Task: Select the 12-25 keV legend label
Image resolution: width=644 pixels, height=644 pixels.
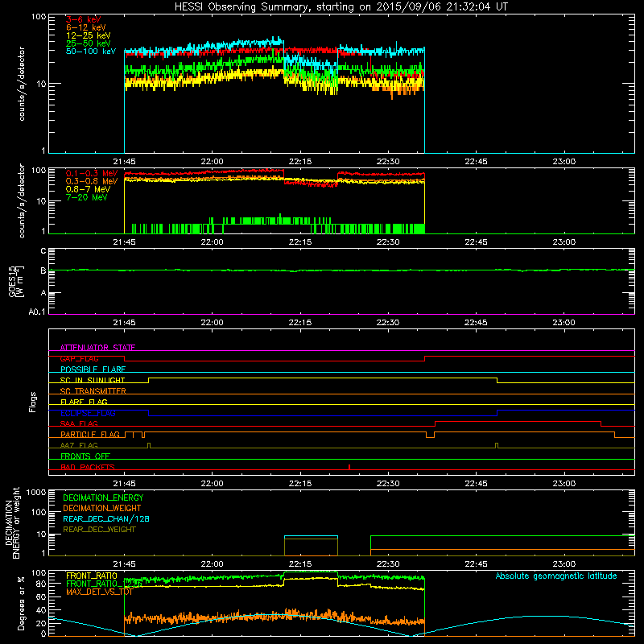Action: tap(89, 35)
